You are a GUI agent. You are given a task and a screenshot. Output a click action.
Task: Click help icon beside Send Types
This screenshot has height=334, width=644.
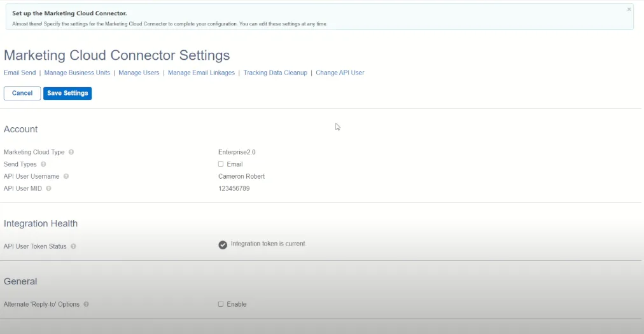pos(43,164)
